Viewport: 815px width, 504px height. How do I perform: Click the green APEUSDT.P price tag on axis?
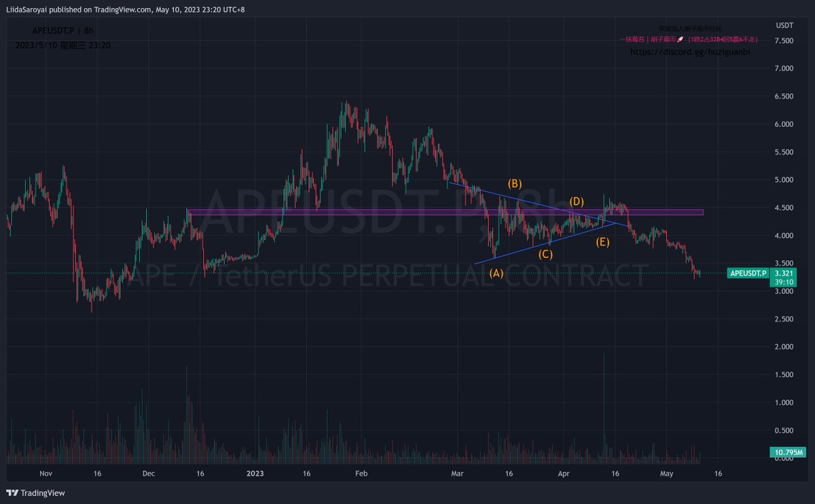coord(748,273)
